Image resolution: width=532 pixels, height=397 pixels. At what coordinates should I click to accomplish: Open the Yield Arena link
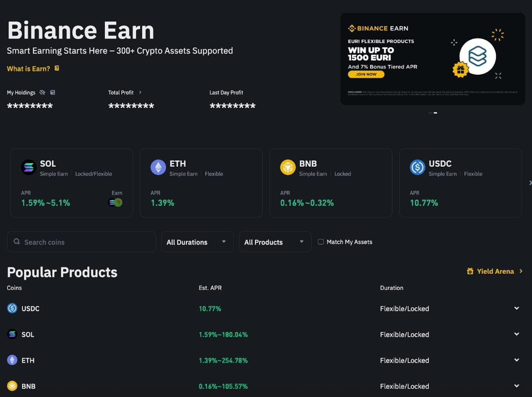[495, 271]
